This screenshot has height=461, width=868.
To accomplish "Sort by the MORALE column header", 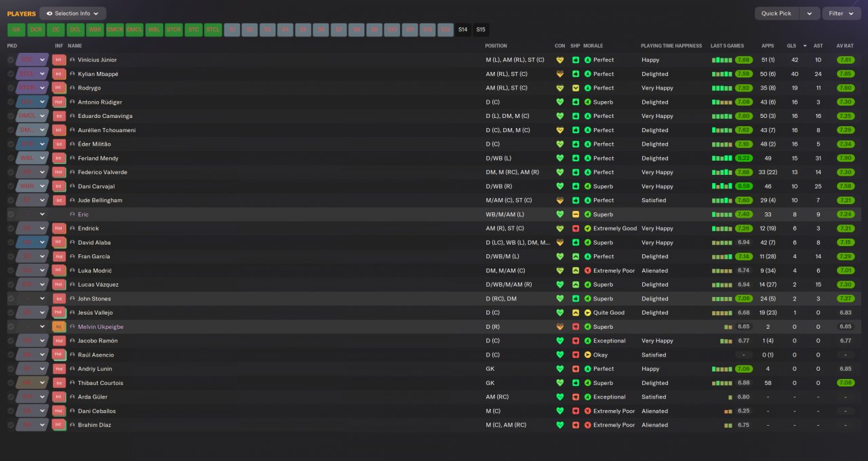I will click(593, 46).
